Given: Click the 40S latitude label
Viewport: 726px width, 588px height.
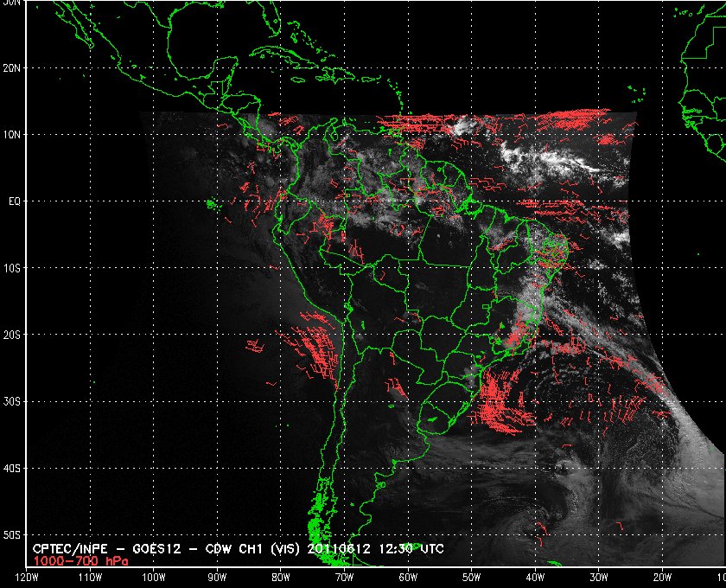Looking at the screenshot, I should coord(11,468).
